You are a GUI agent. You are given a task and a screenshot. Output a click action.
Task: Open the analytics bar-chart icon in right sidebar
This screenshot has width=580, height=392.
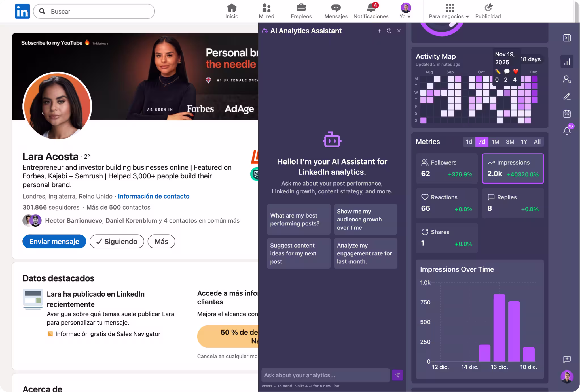[567, 61]
